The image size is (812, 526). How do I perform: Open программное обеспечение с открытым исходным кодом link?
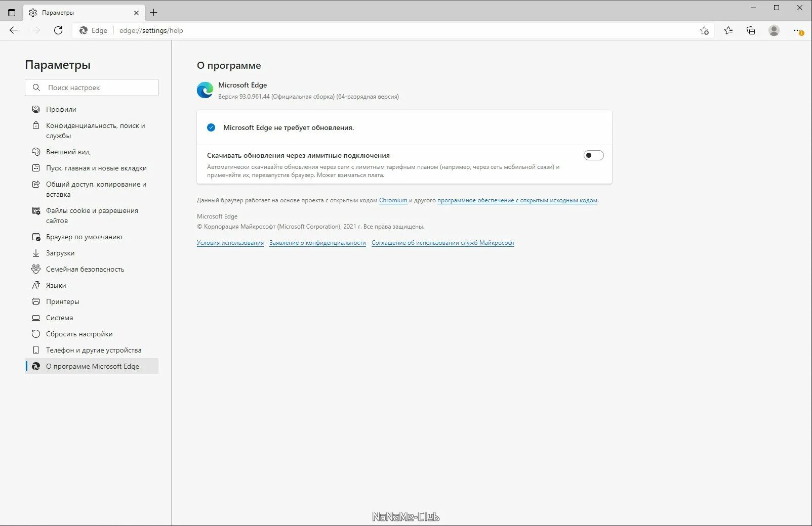coord(517,200)
